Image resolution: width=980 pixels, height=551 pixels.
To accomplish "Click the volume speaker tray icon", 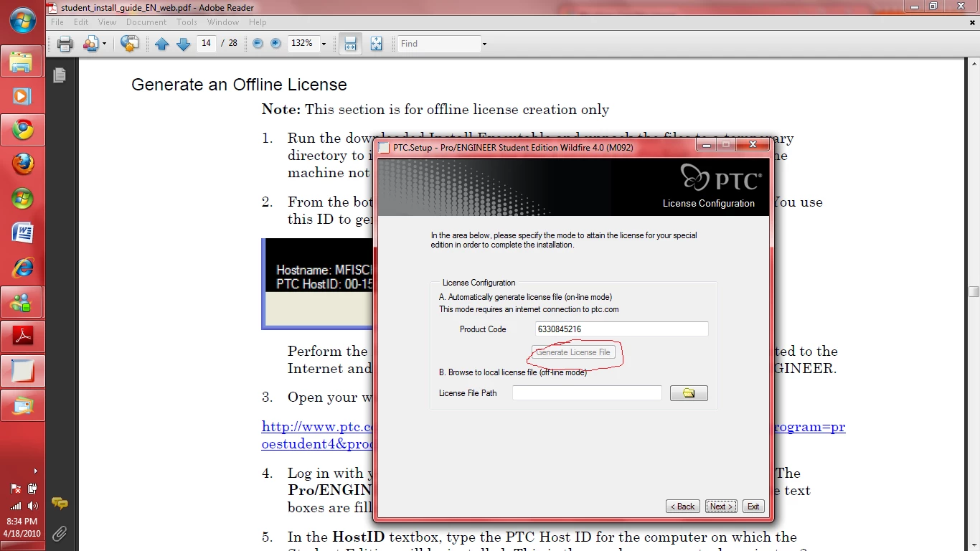I will (x=32, y=506).
